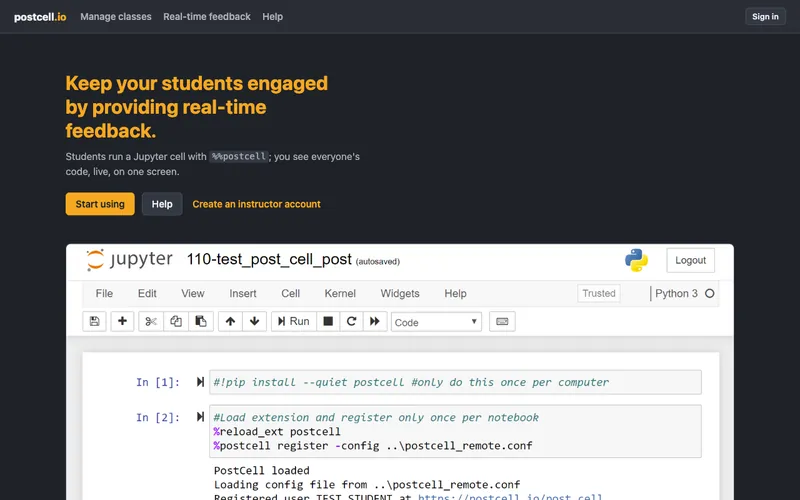Click the kernel idle circle indicator
The width and height of the screenshot is (800, 500).
pos(710,293)
